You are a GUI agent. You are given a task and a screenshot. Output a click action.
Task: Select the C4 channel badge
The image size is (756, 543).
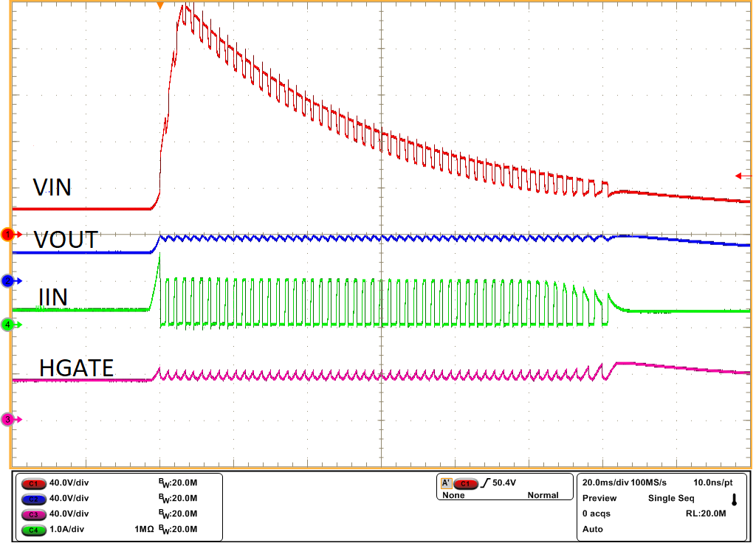pyautogui.click(x=33, y=529)
